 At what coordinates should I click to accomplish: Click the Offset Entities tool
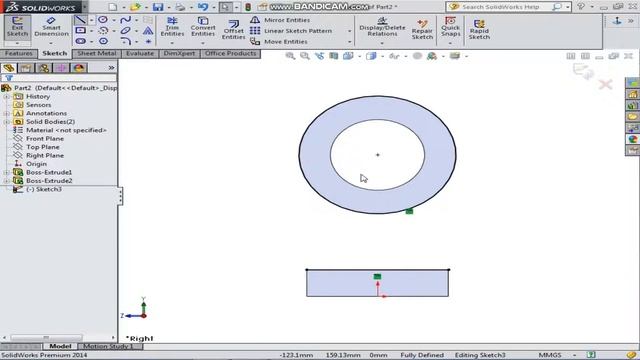click(x=233, y=30)
